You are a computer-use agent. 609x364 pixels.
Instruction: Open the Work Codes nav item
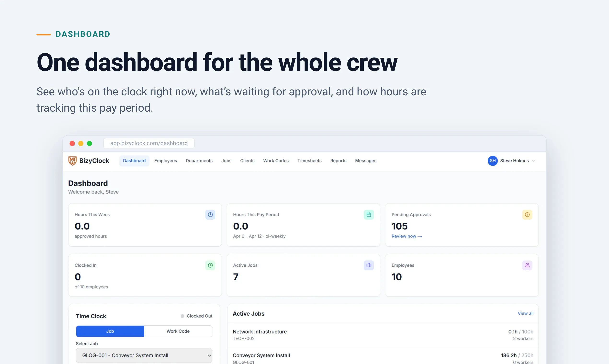pos(276,161)
